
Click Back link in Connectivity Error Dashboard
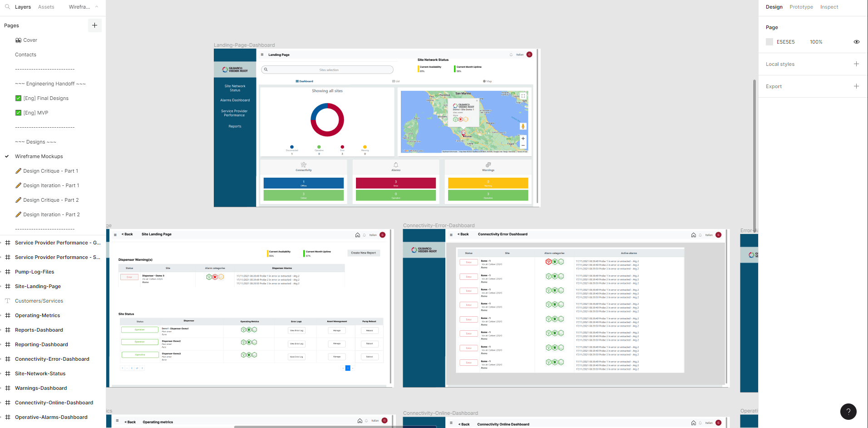point(463,234)
